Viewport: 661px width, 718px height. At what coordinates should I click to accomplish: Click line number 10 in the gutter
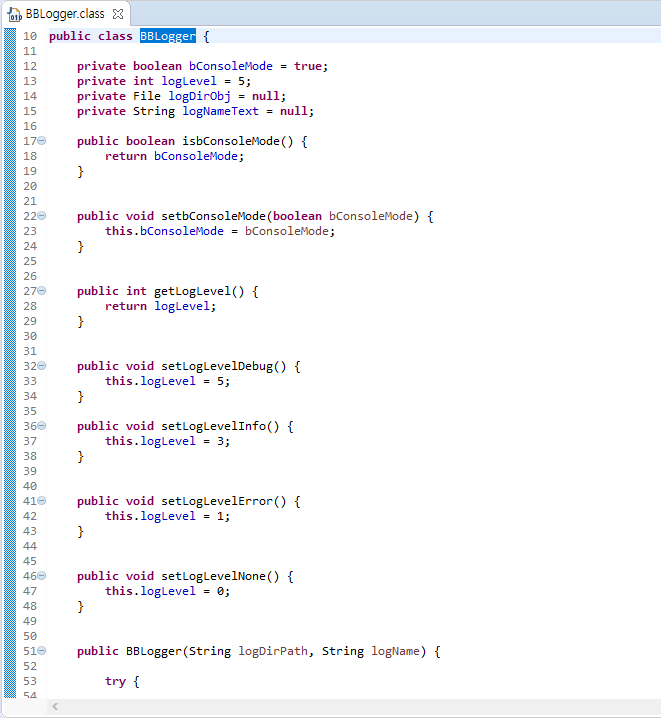tap(29, 36)
